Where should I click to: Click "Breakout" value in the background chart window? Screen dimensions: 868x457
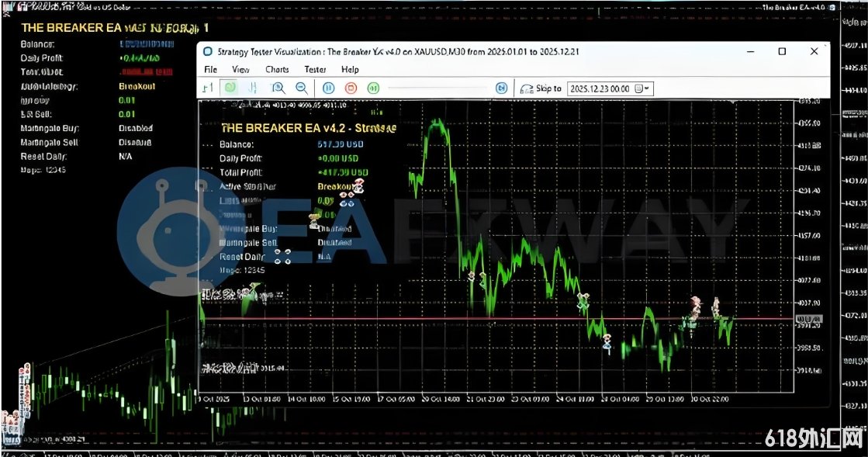[x=137, y=86]
